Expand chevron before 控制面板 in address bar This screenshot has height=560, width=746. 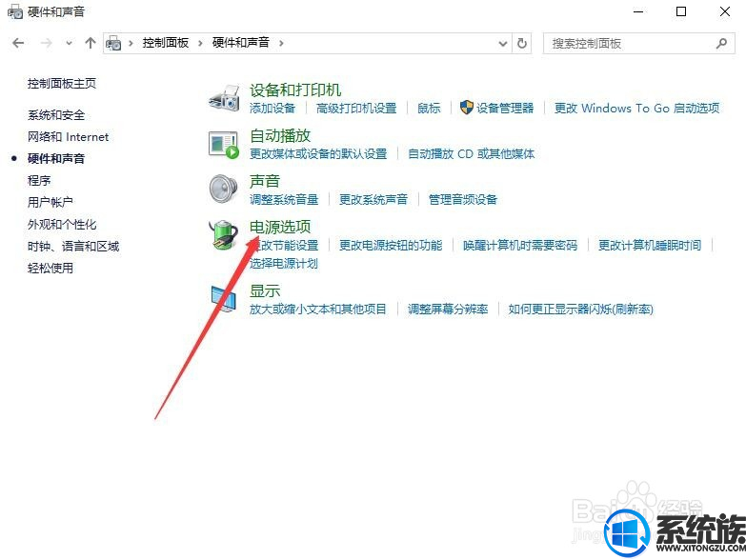click(x=131, y=43)
